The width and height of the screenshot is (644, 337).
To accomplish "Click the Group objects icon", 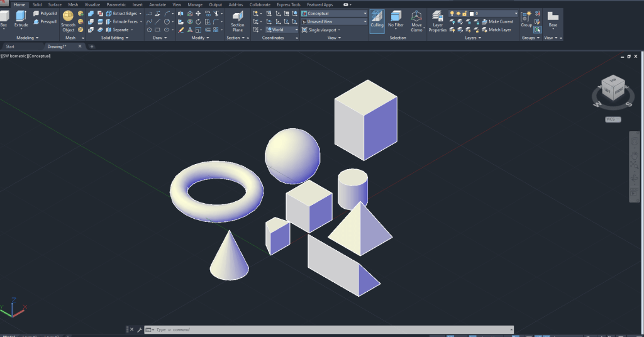I will click(x=526, y=16).
